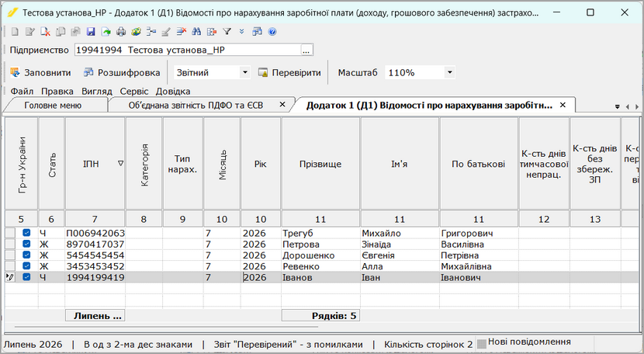This screenshot has height=354, width=644.
Task: Open the tab list dropdown arrow
Action: point(618,107)
